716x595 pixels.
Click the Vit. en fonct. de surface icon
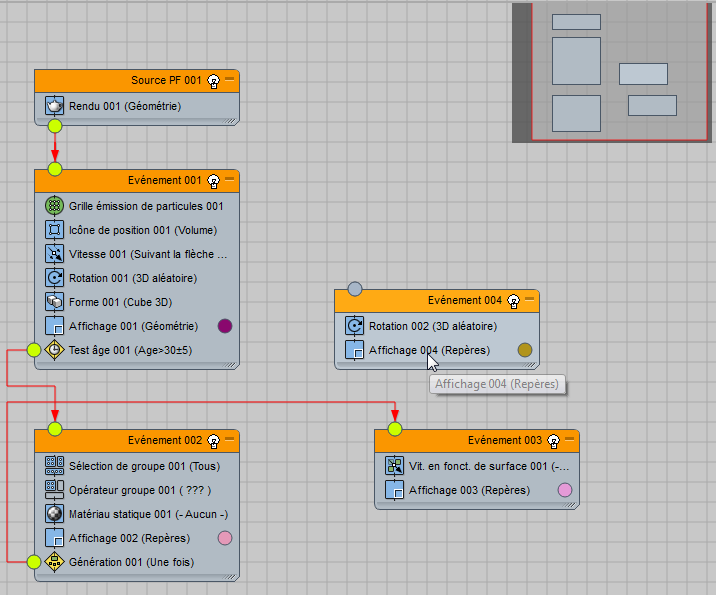click(395, 466)
